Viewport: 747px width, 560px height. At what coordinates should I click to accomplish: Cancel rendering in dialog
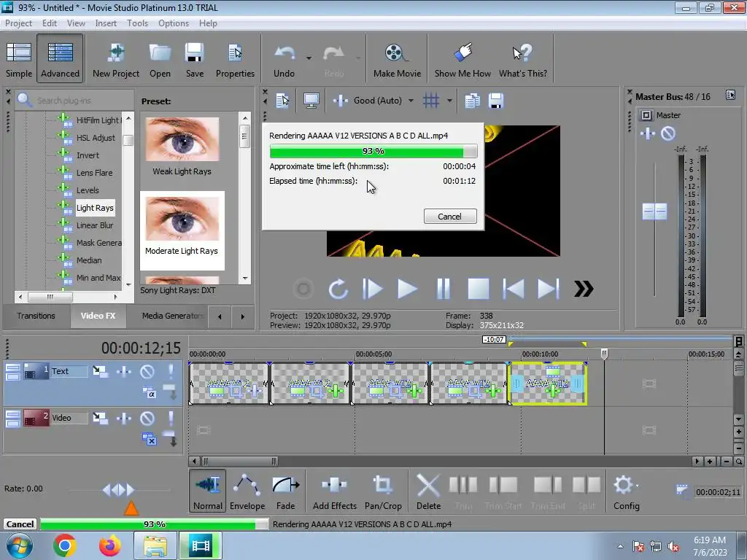coord(449,216)
